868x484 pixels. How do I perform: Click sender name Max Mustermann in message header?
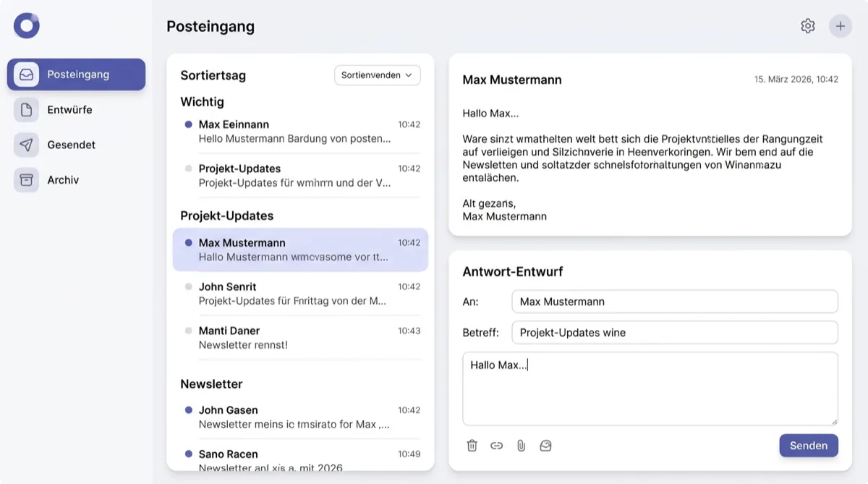pyautogui.click(x=512, y=80)
